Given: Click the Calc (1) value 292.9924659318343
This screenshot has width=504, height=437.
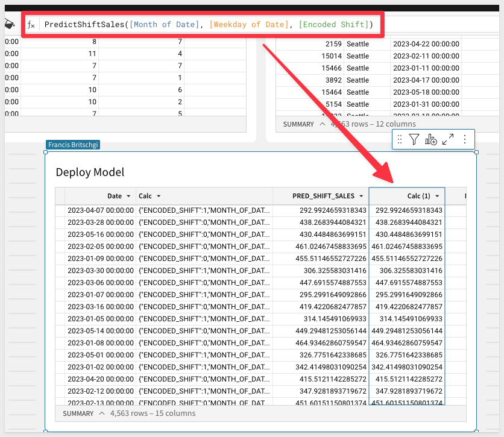Looking at the screenshot, I should click(408, 210).
